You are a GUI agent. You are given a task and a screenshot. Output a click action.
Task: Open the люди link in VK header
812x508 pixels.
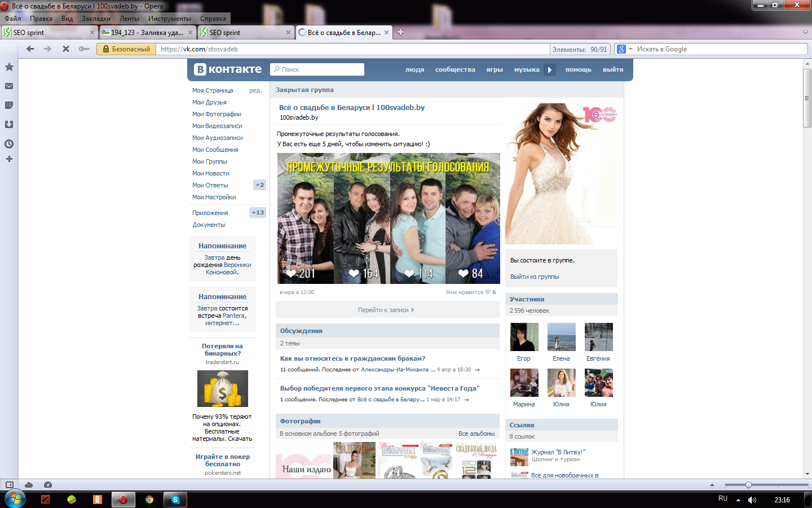click(414, 69)
